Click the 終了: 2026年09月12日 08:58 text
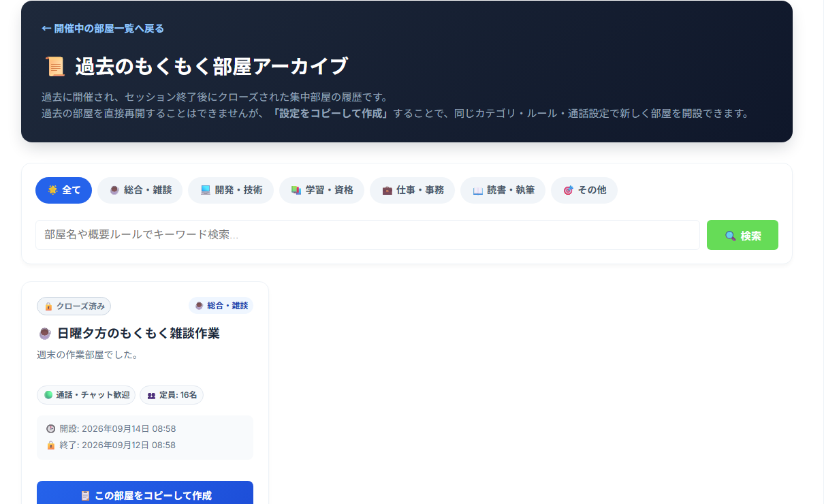824x504 pixels. [118, 445]
